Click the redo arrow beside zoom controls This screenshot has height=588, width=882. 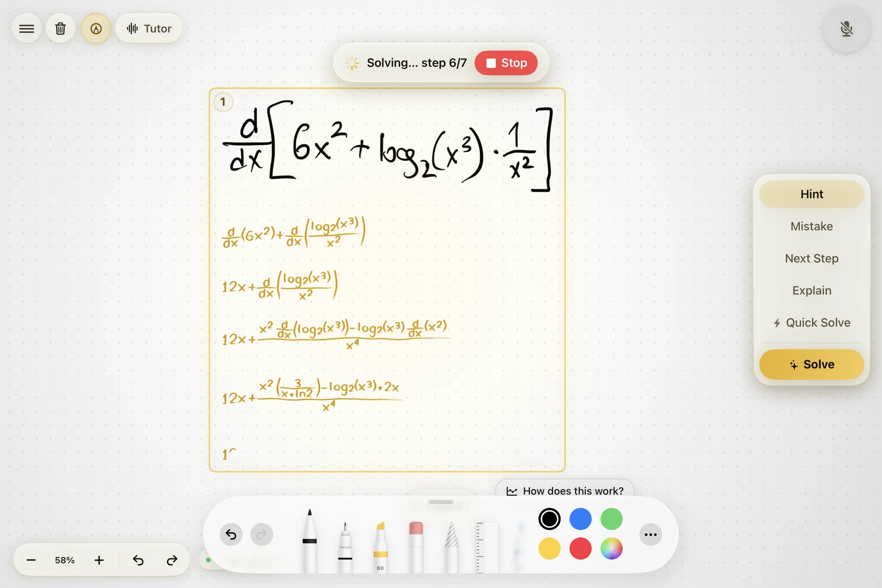click(172, 560)
